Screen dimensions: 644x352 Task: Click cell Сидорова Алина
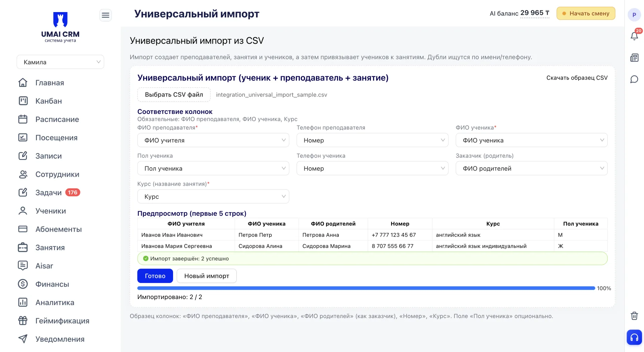coord(267,246)
